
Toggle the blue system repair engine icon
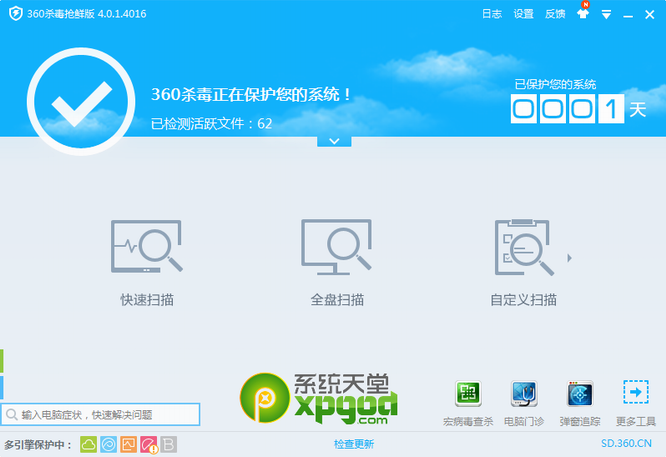pyautogui.click(x=108, y=445)
